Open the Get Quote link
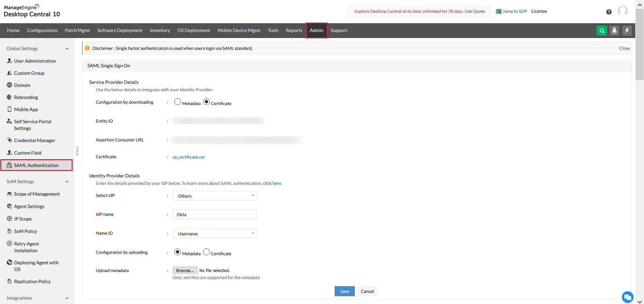Image resolution: width=644 pixels, height=304 pixels. (475, 11)
